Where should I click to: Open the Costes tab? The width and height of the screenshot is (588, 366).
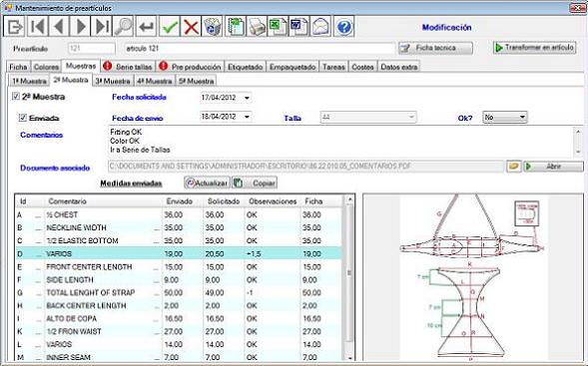[362, 67]
